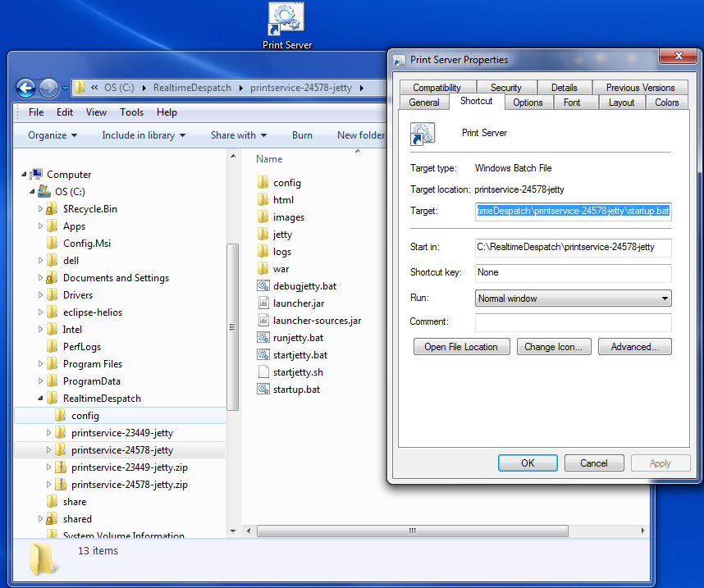Open the Organize dropdown menu
The height and width of the screenshot is (588, 704).
pos(49,134)
